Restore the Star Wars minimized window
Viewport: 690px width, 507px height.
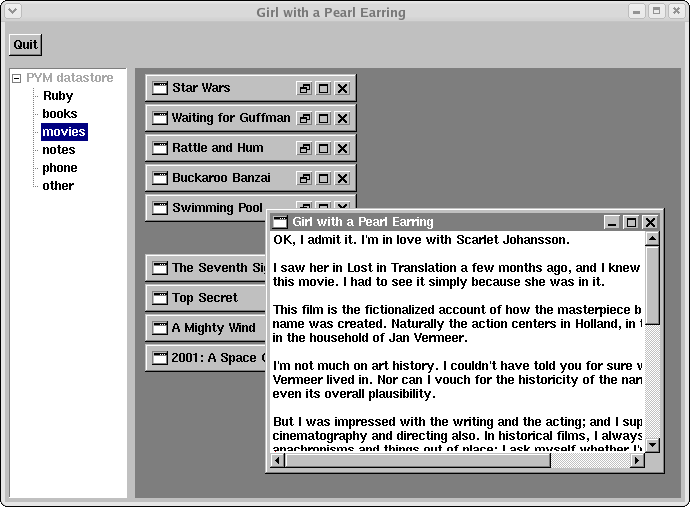pos(305,88)
